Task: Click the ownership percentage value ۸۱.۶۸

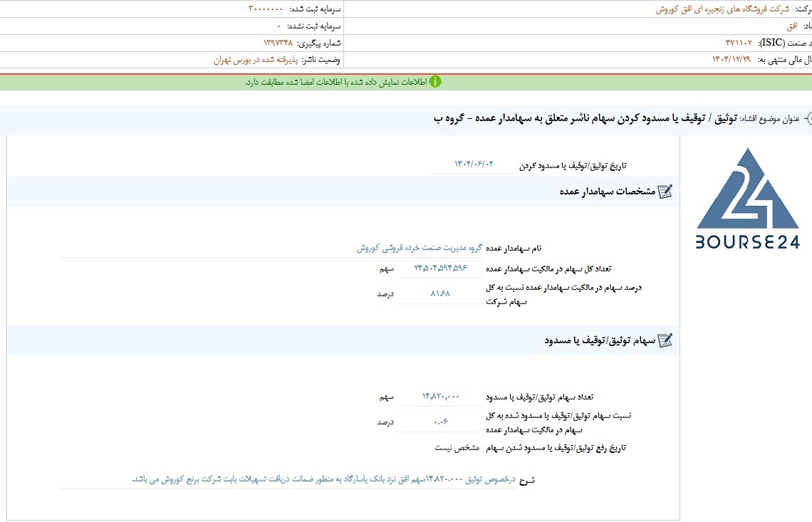Action: 440,293
